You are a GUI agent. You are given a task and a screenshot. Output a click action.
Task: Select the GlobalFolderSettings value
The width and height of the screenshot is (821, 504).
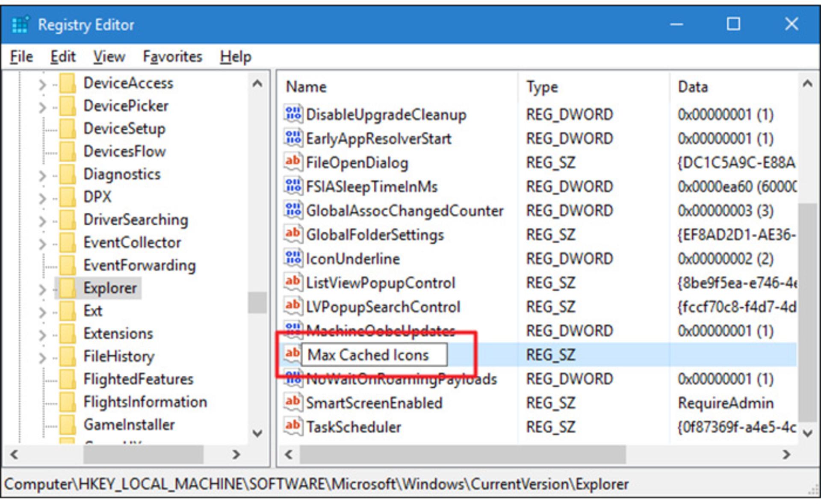click(375, 234)
